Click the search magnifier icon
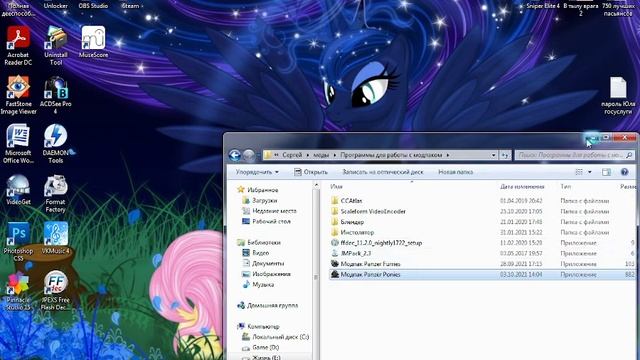 click(x=629, y=155)
